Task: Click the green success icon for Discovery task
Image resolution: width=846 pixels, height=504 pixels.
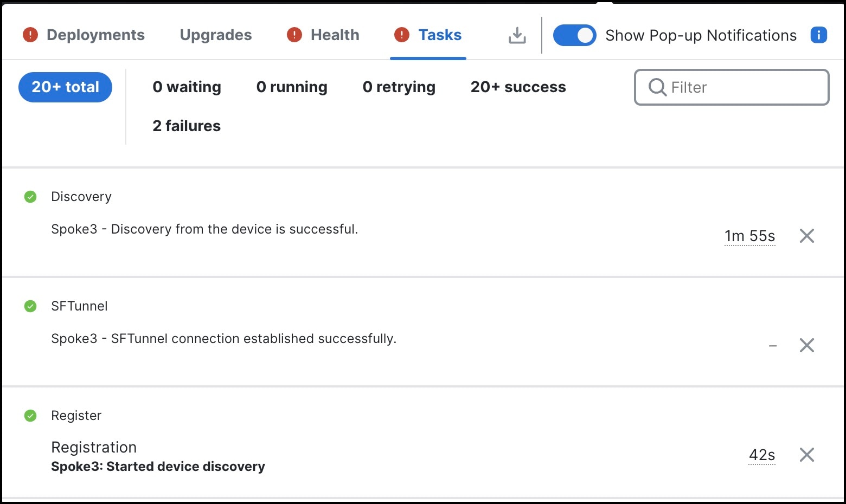Action: click(x=30, y=197)
